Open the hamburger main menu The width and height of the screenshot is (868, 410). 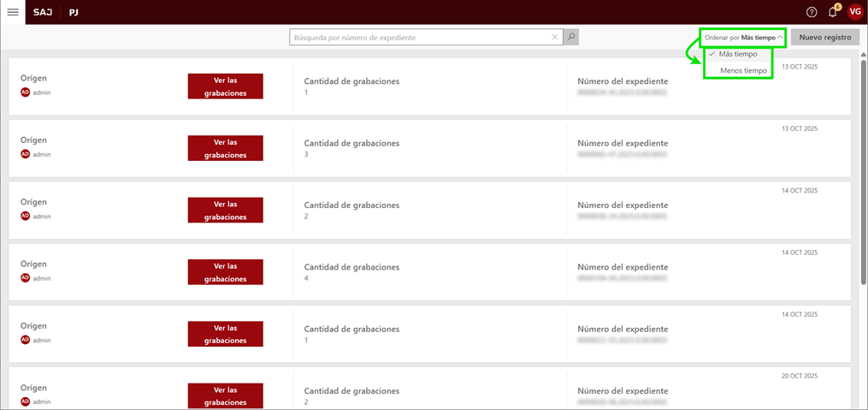pos(13,12)
